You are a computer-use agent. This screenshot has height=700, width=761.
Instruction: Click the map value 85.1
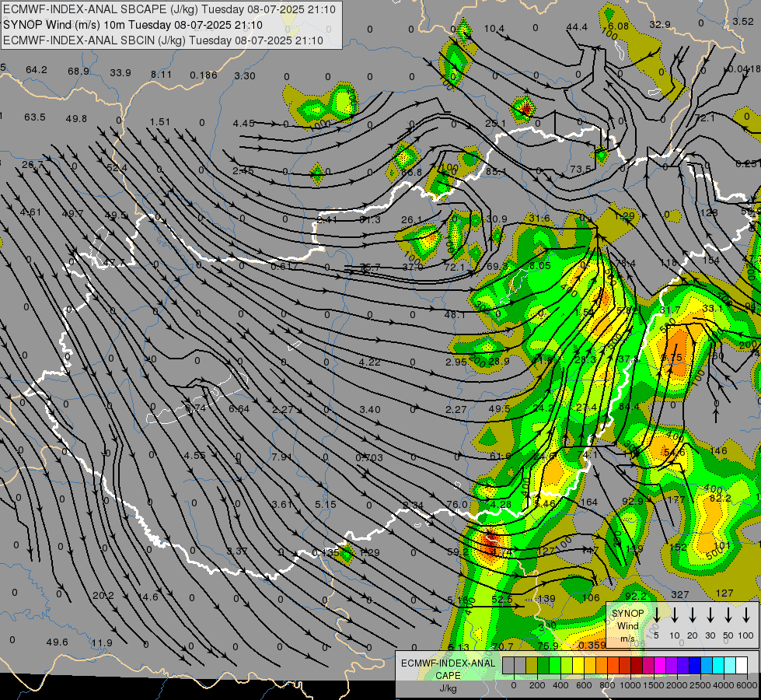click(496, 171)
